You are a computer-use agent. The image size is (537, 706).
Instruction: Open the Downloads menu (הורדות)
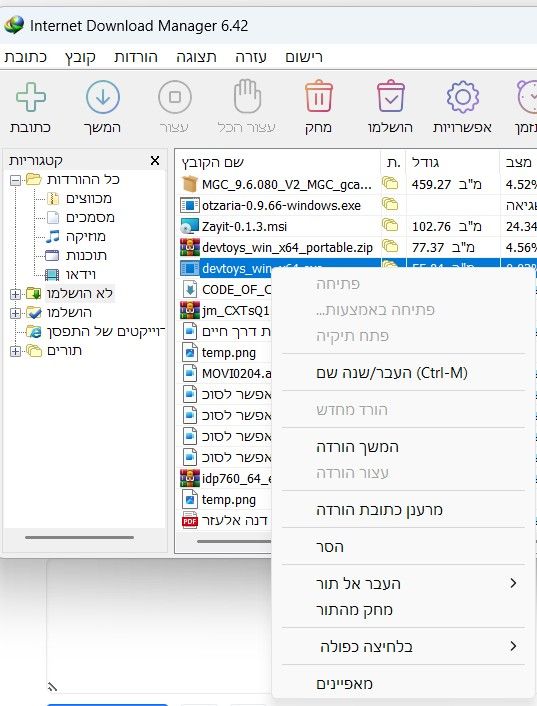point(136,57)
